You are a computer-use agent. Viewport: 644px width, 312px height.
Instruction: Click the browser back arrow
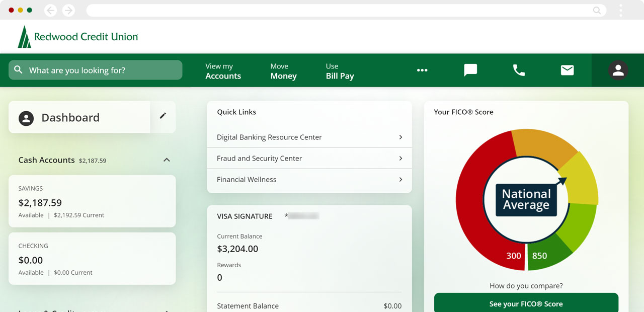pyautogui.click(x=51, y=10)
